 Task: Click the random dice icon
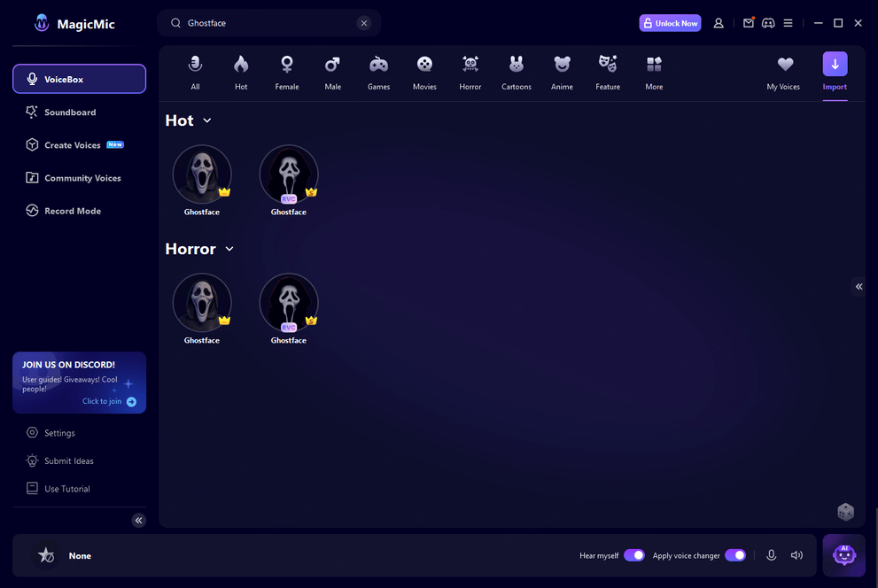tap(845, 512)
